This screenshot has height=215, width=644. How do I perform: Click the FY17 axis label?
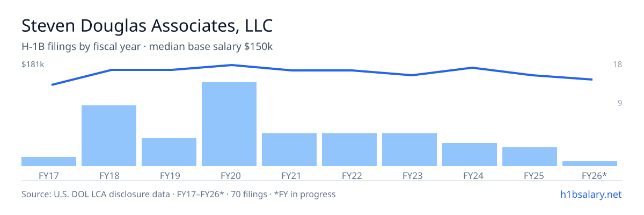coord(49,175)
